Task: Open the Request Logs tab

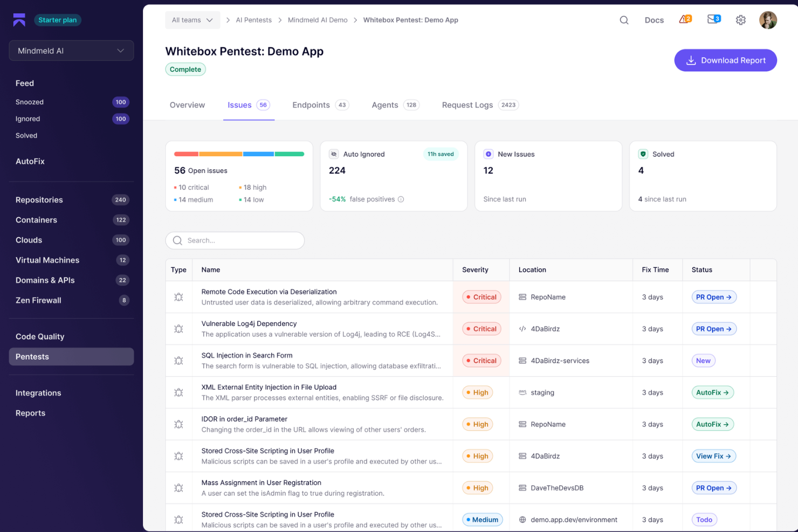Action: pyautogui.click(x=467, y=105)
